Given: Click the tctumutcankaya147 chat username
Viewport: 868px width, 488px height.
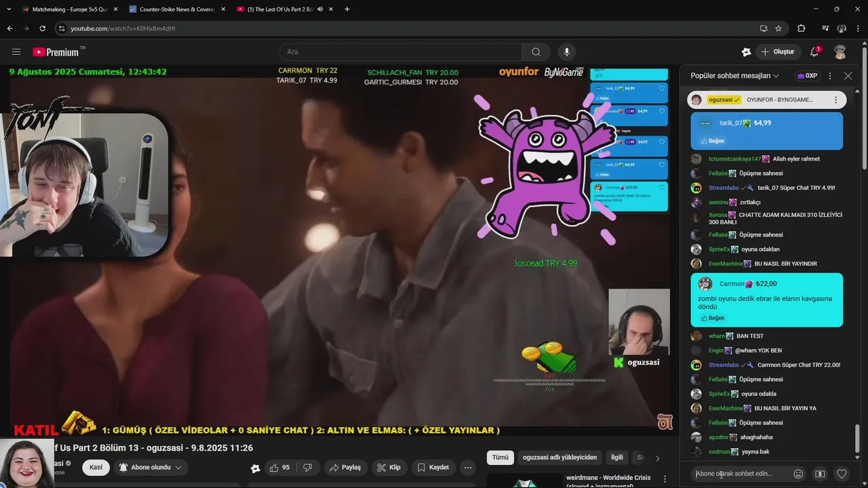Looking at the screenshot, I should tap(734, 159).
